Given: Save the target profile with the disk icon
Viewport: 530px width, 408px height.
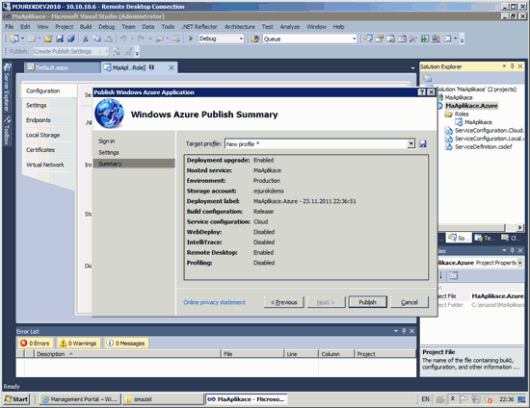Looking at the screenshot, I should coord(423,144).
